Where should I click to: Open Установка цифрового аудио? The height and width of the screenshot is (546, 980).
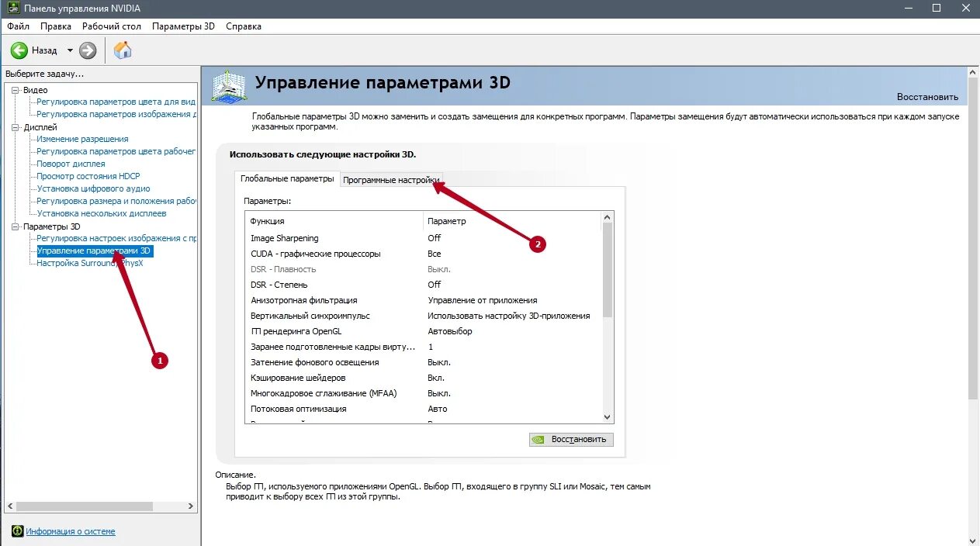[x=93, y=188]
